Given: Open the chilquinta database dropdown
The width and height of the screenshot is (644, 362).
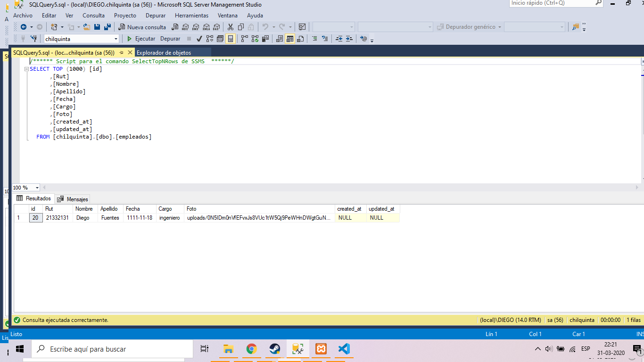Looking at the screenshot, I should coord(116,39).
